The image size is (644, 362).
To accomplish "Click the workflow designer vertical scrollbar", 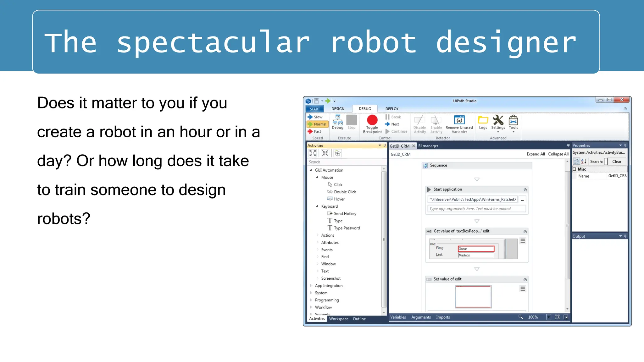I will pyautogui.click(x=567, y=225).
